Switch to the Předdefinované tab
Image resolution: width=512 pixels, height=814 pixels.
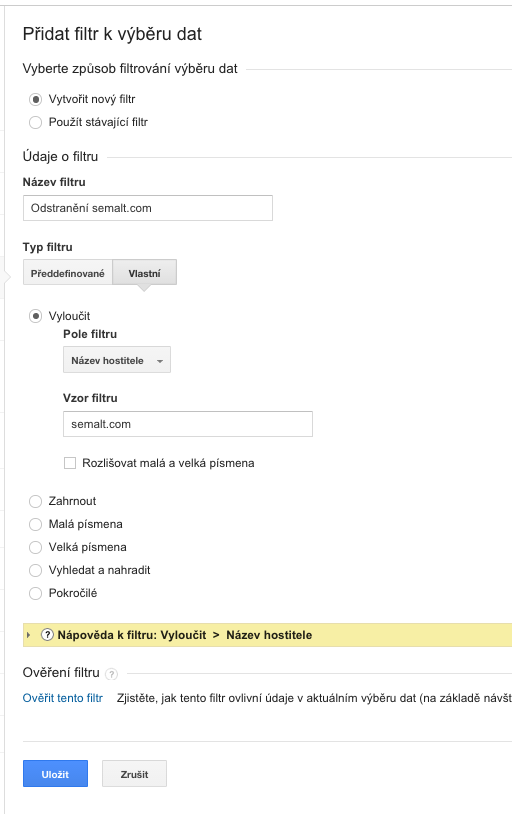pos(68,273)
